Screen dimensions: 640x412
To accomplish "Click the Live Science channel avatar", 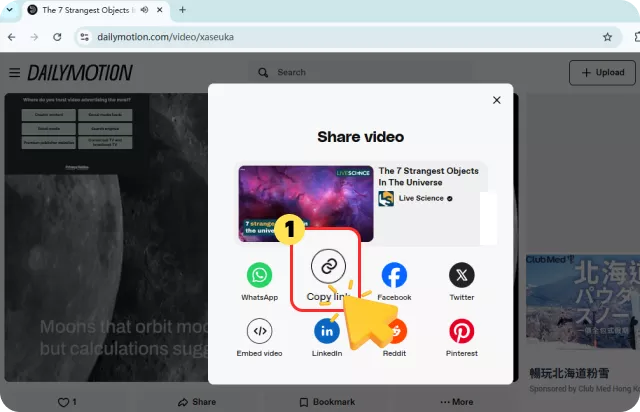I will (x=386, y=199).
